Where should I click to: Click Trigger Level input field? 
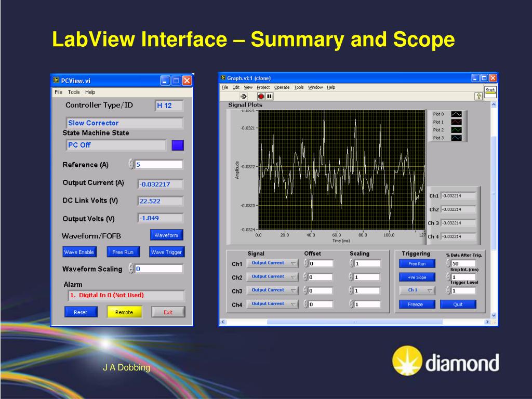[x=463, y=291]
